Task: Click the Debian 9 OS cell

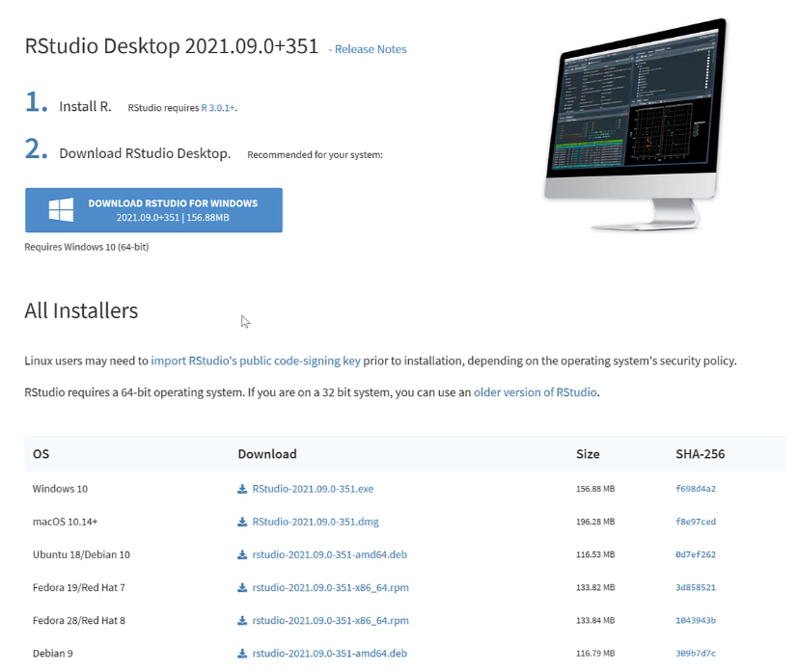Action: coord(53,654)
